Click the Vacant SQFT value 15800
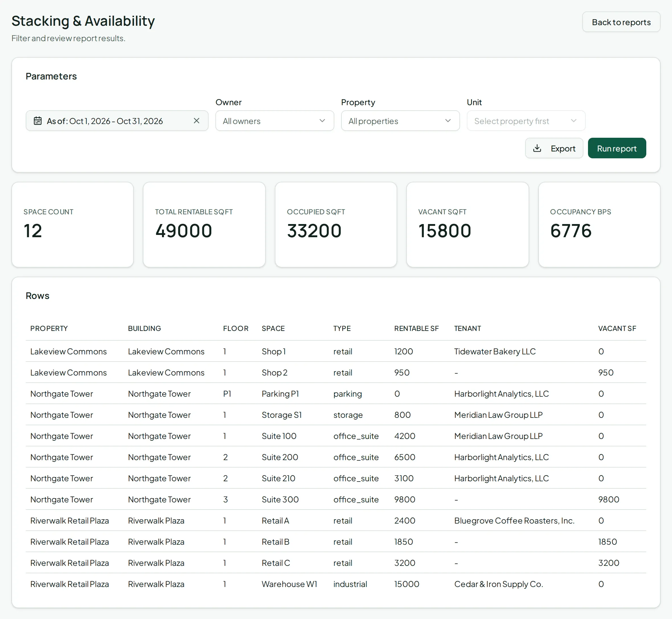The height and width of the screenshot is (619, 672). point(445,231)
